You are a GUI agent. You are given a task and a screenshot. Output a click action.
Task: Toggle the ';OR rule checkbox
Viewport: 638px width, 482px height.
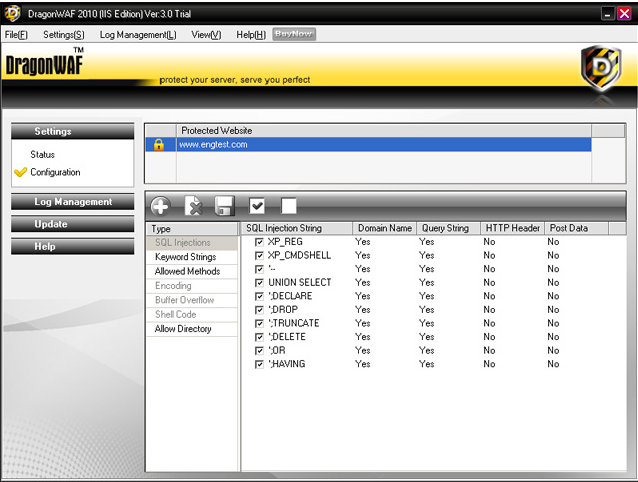click(x=259, y=351)
